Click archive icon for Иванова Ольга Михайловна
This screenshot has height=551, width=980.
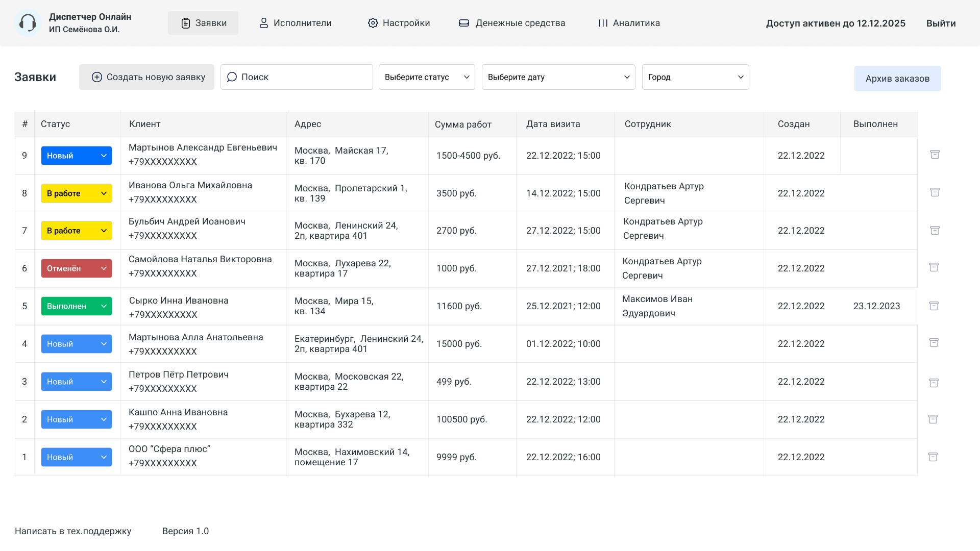coord(935,192)
